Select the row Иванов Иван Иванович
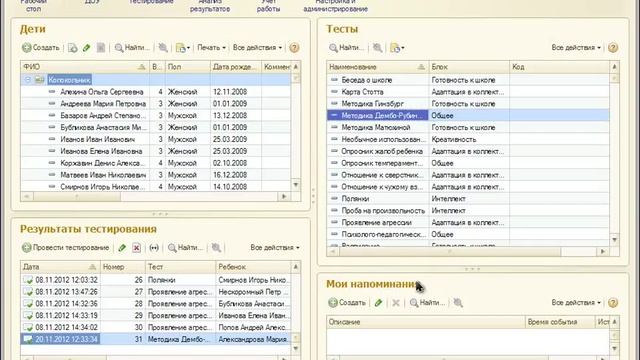 [156, 139]
